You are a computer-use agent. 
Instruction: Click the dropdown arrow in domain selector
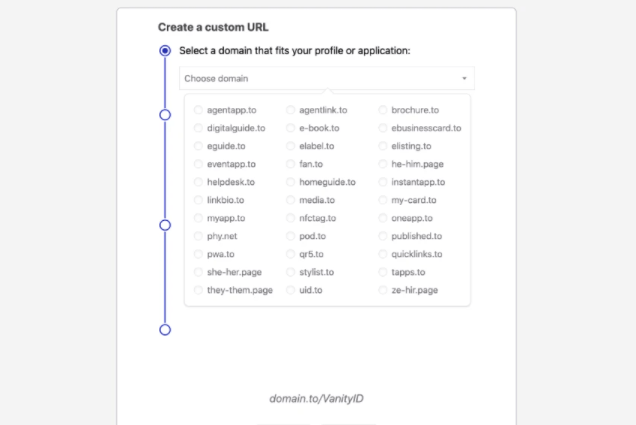(x=464, y=78)
